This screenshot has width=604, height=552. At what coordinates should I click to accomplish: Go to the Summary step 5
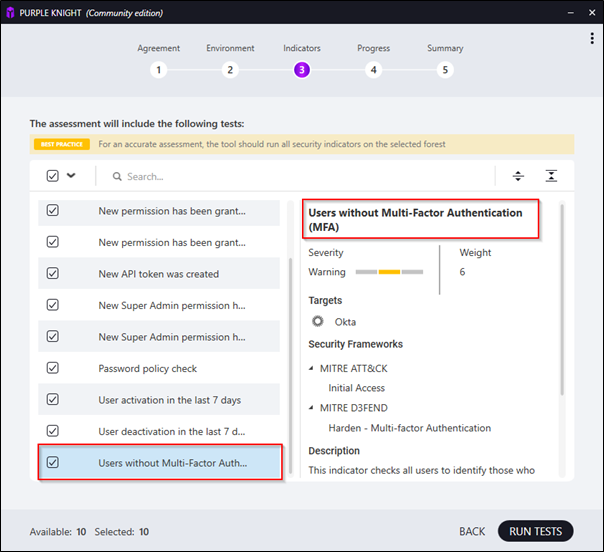[x=445, y=70]
